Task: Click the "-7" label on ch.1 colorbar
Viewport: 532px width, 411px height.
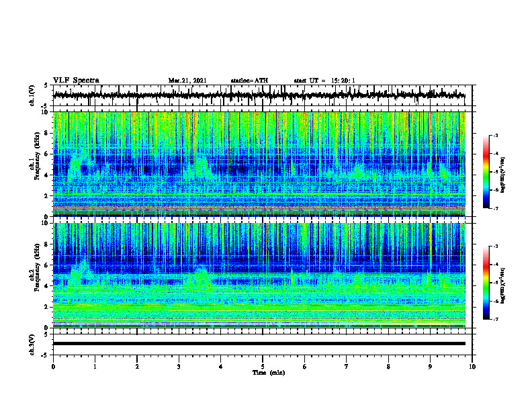Action: point(496,208)
